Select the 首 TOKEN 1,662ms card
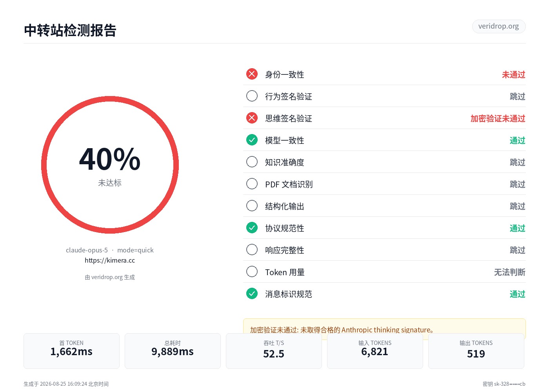 71,351
